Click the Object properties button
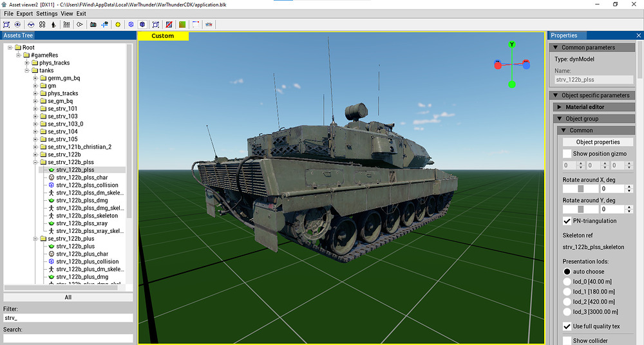 pos(598,142)
